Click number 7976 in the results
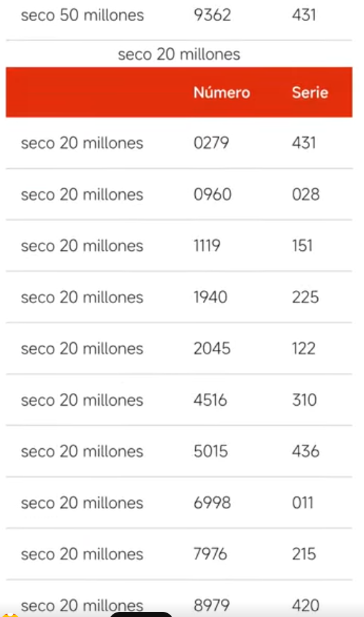 tap(210, 554)
